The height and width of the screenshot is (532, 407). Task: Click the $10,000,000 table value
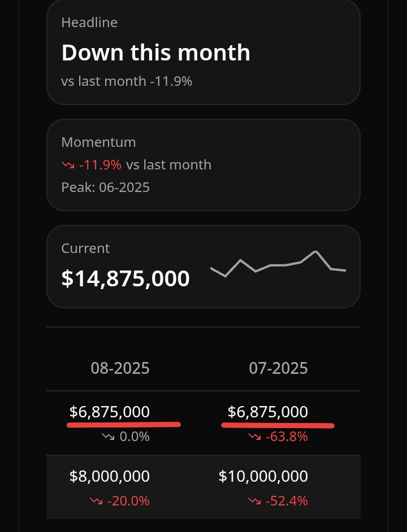pyautogui.click(x=263, y=476)
